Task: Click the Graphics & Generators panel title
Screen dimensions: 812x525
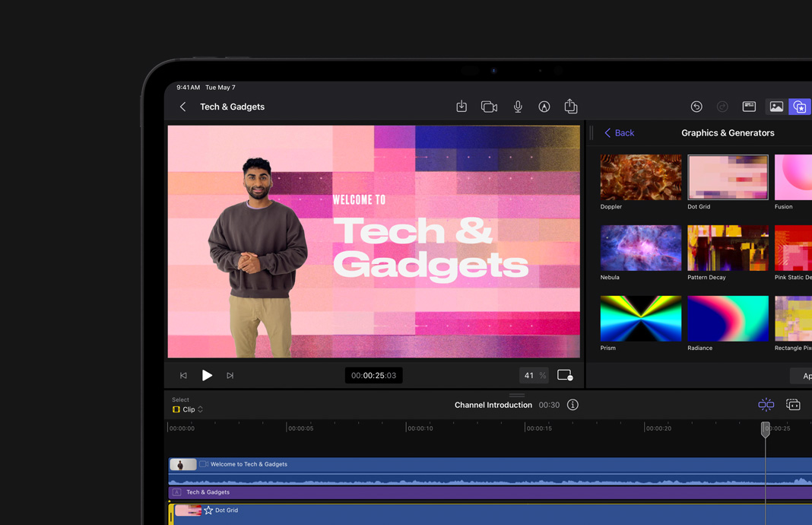Action: 728,132
